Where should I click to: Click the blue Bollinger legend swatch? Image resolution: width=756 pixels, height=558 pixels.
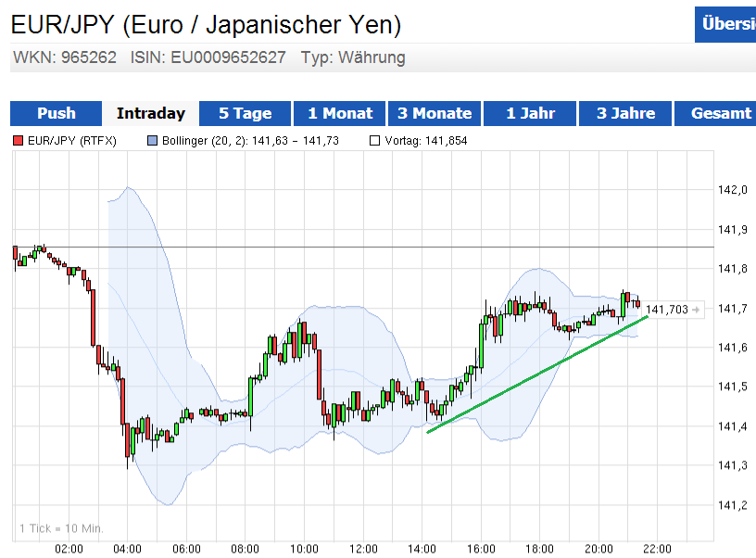click(x=153, y=141)
